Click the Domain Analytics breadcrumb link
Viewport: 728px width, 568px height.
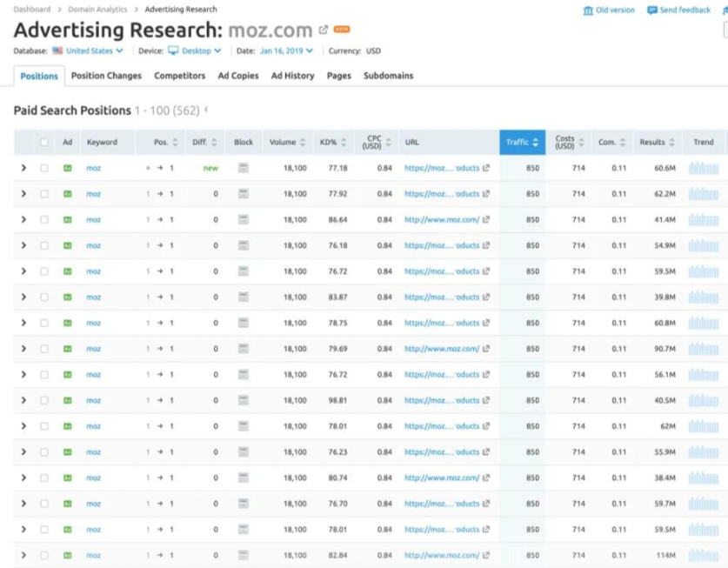coord(97,10)
